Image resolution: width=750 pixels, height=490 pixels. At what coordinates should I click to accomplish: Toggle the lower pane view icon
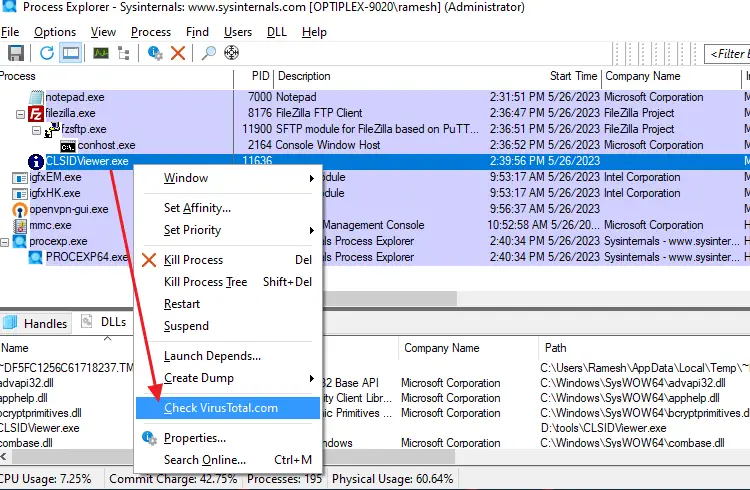71,53
